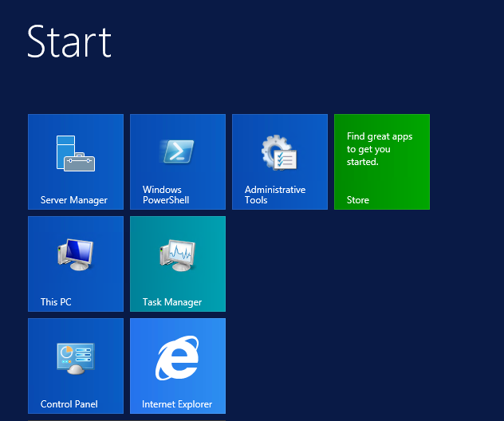The image size is (504, 421).
Task: Click the Windows PowerShell prompt icon
Action: (178, 151)
